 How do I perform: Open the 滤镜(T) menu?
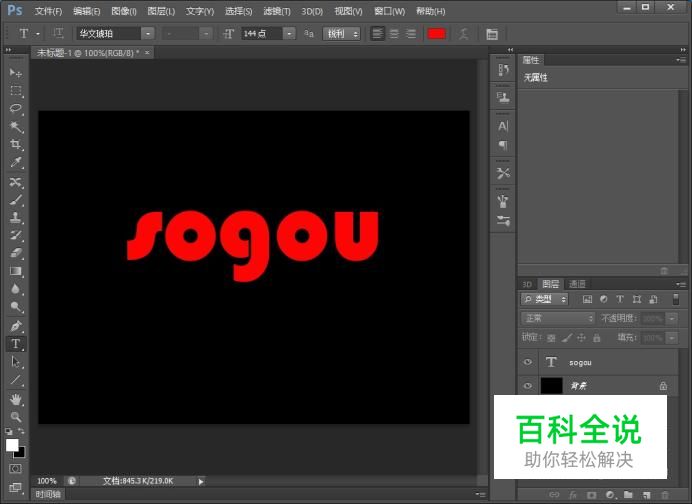click(x=277, y=11)
